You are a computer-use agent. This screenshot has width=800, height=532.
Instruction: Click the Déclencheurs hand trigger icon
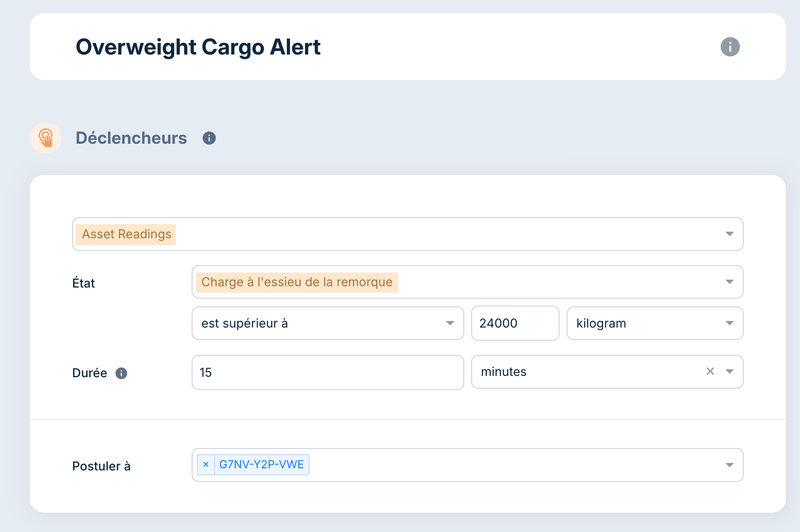[46, 138]
